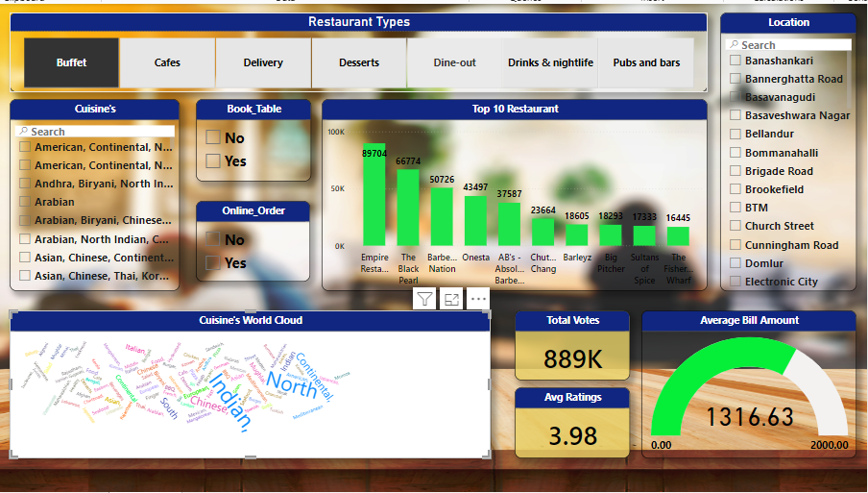868x493 pixels.
Task: Select the Banashankari location checkbox
Action: coord(735,61)
